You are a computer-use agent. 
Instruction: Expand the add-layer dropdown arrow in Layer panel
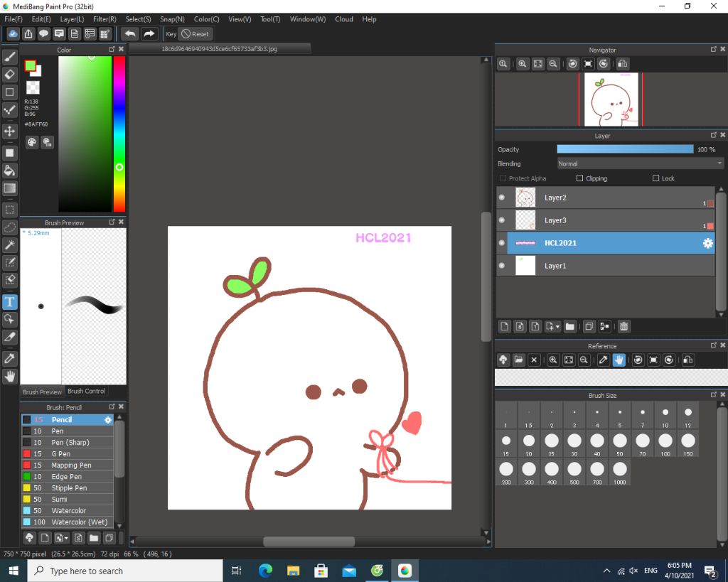point(557,327)
